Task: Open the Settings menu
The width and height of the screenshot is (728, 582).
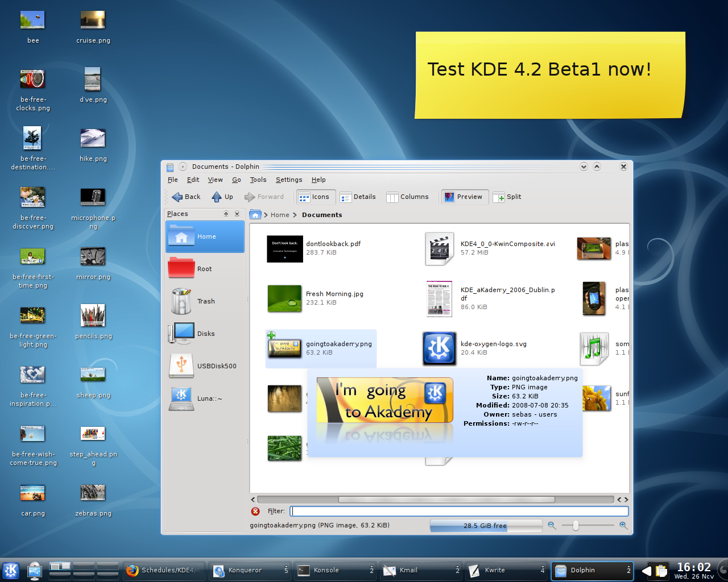Action: 289,180
